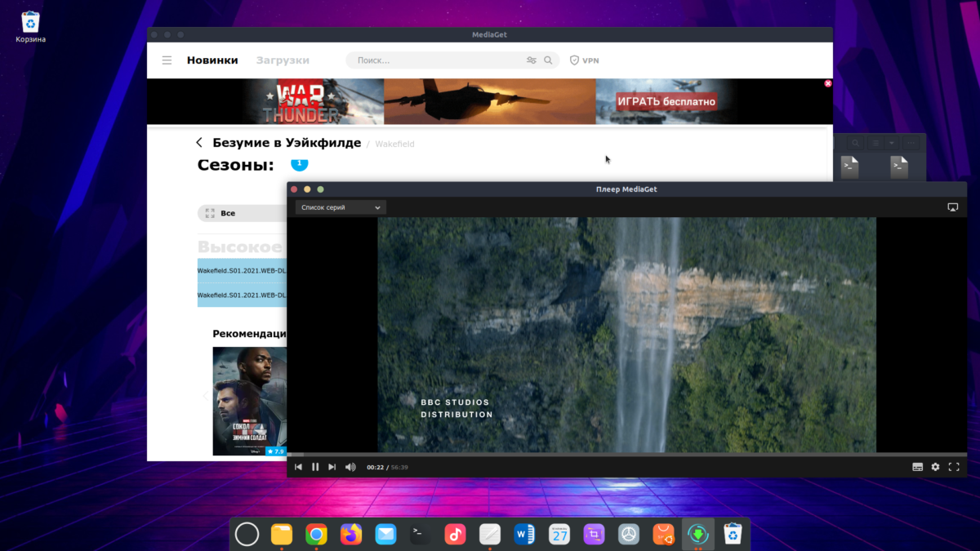980x551 pixels.
Task: Pause the video playback
Action: 315,467
